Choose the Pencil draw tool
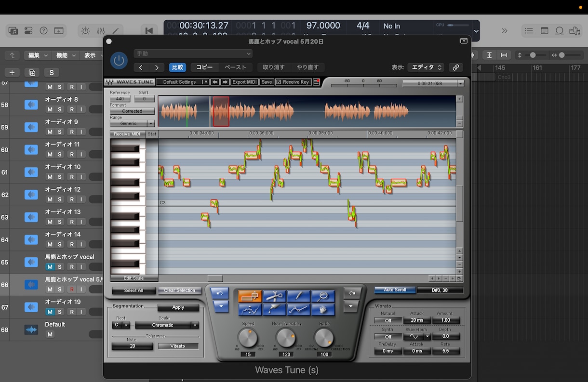Image resolution: width=588 pixels, height=382 pixels. [299, 296]
